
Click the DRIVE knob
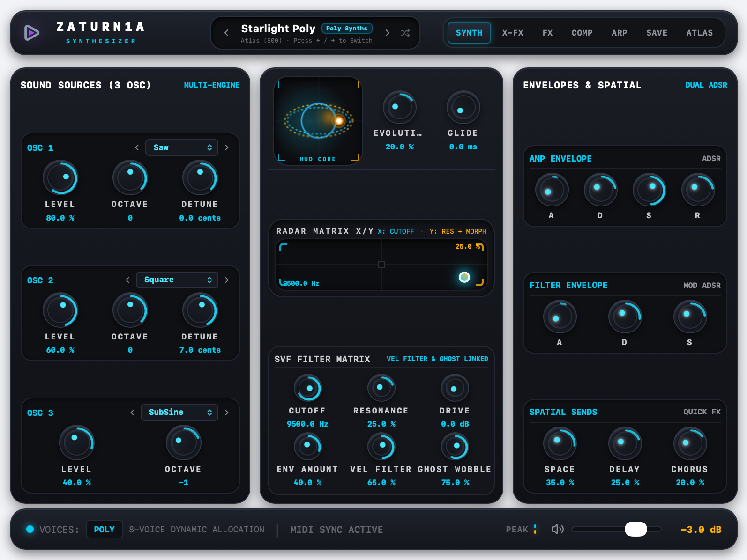(455, 388)
